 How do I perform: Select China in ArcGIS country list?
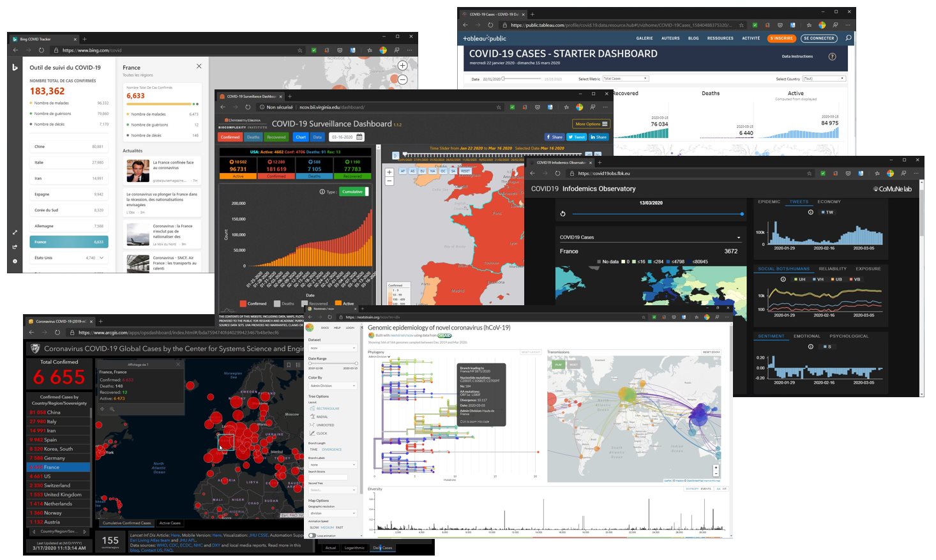tap(59, 412)
